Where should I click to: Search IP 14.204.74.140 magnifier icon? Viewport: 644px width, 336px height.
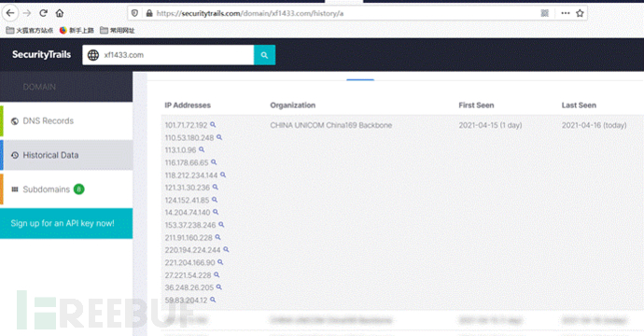tap(216, 212)
